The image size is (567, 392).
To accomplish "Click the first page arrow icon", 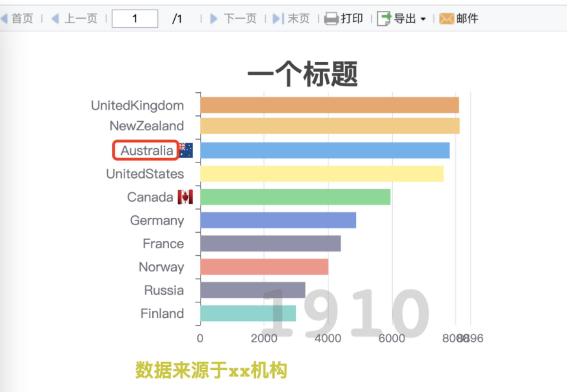I will [x=4, y=19].
